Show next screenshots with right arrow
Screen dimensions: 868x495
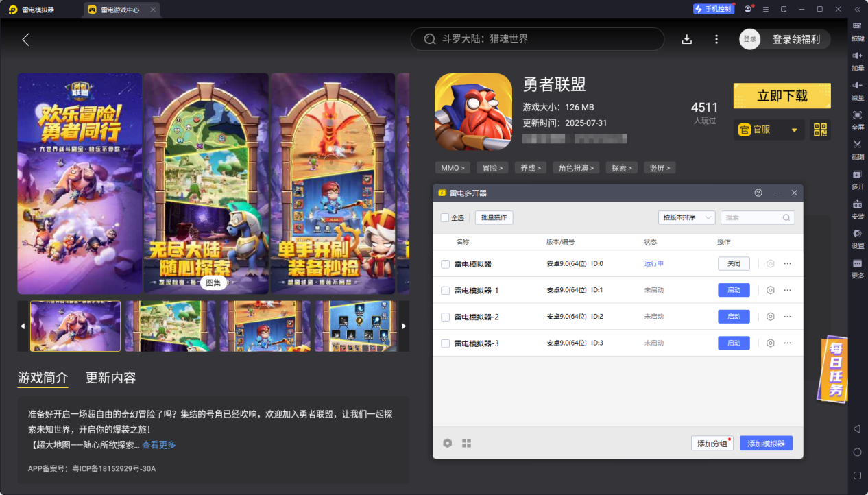tap(404, 326)
